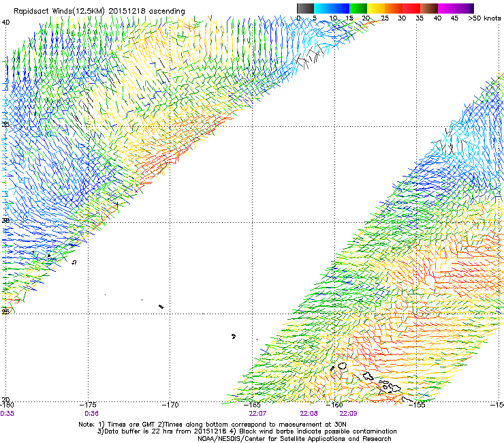
Task: Click the purple '22:09' time label
Action: [348, 414]
